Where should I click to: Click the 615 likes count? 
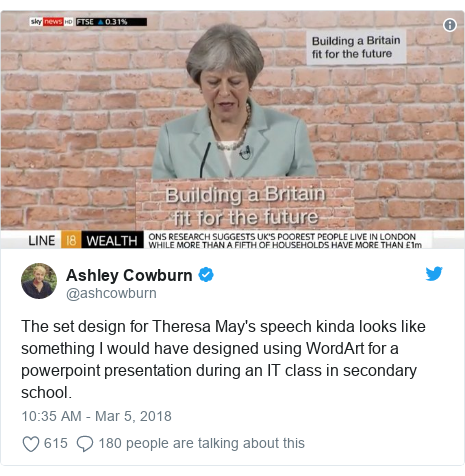click(x=56, y=443)
